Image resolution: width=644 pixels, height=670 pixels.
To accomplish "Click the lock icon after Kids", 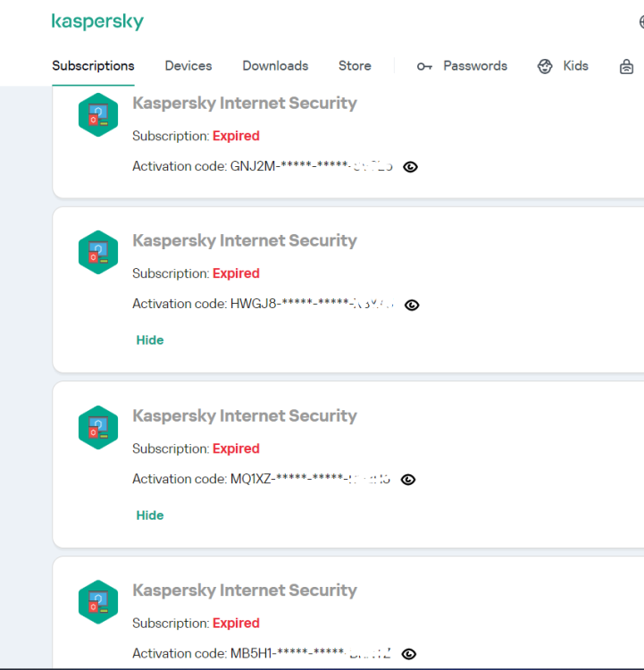I will (x=626, y=67).
